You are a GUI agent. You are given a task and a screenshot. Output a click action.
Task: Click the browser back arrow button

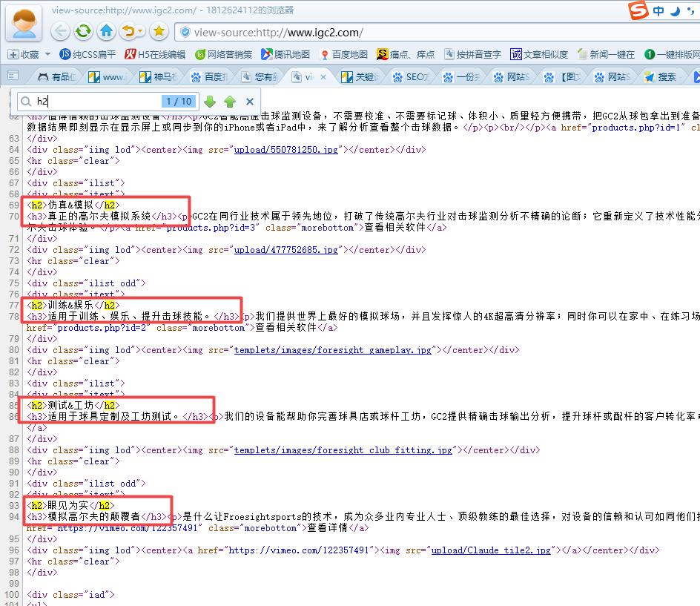[x=61, y=31]
